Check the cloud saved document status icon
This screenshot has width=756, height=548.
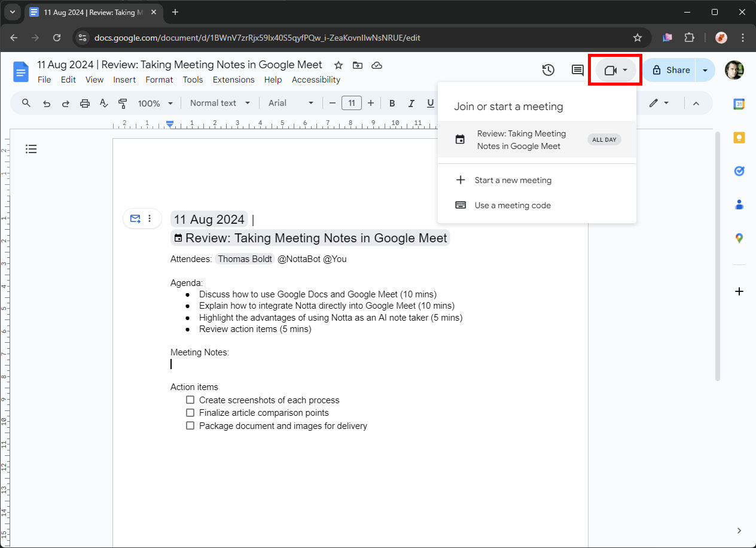[x=377, y=65]
